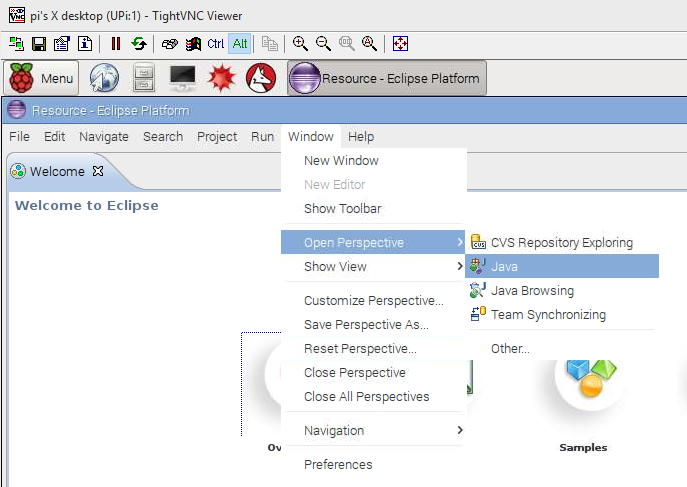Click the Samples label link
This screenshot has width=687, height=487.
pyautogui.click(x=583, y=448)
